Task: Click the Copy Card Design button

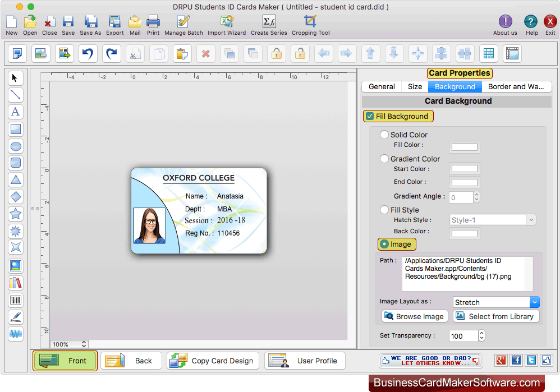Action: [x=213, y=361]
